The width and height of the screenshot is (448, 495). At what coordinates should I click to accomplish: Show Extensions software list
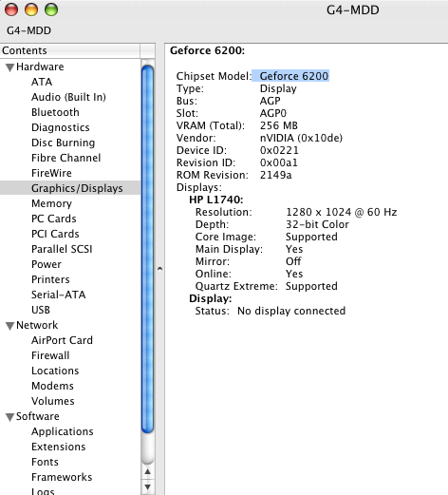click(x=59, y=447)
